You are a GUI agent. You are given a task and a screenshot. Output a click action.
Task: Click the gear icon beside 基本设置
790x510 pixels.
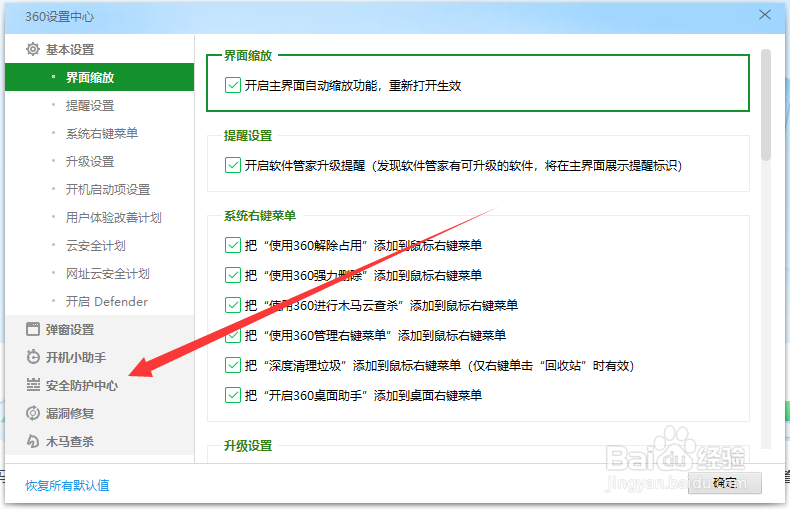pyautogui.click(x=33, y=49)
